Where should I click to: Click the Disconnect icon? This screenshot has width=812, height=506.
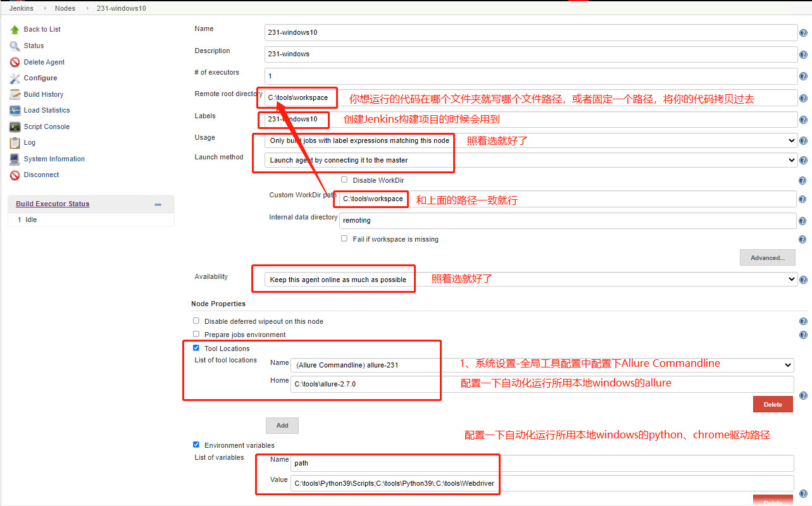[x=15, y=175]
